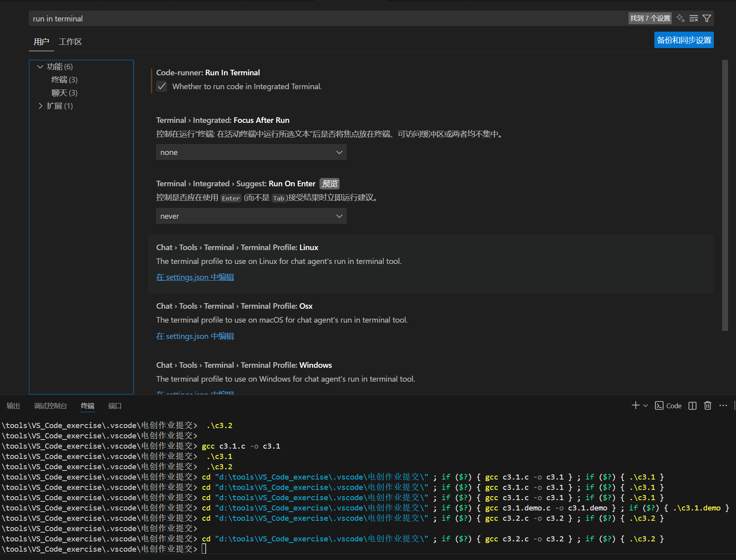736x560 pixels.
Task: Open the 端口 panel tab
Action: (x=115, y=406)
